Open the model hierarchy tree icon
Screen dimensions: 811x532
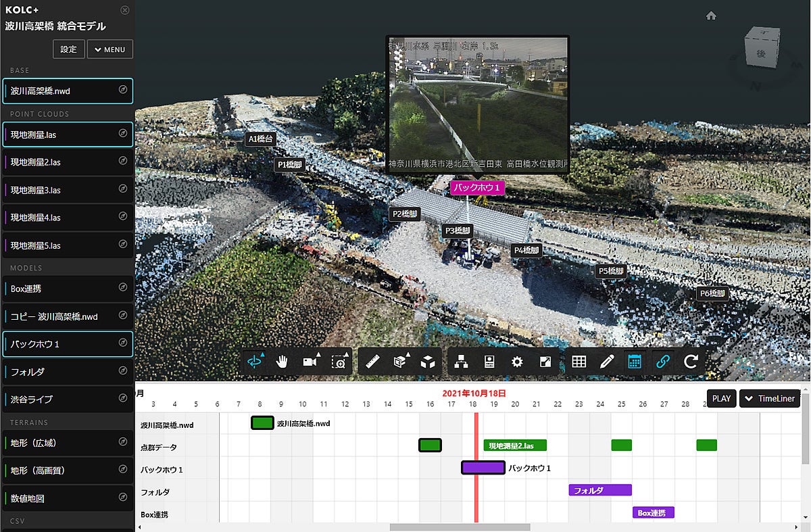pyautogui.click(x=461, y=362)
